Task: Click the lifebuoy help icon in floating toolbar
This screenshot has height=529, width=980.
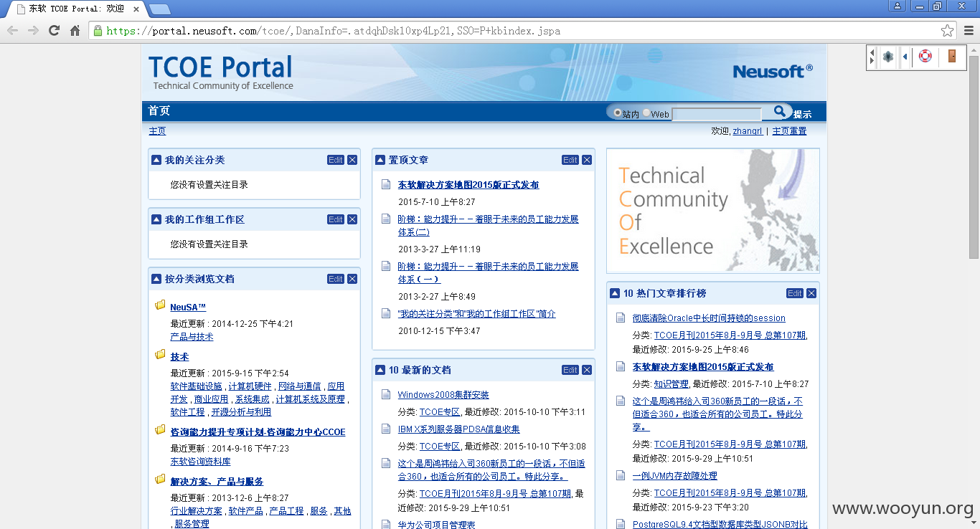Action: click(925, 57)
